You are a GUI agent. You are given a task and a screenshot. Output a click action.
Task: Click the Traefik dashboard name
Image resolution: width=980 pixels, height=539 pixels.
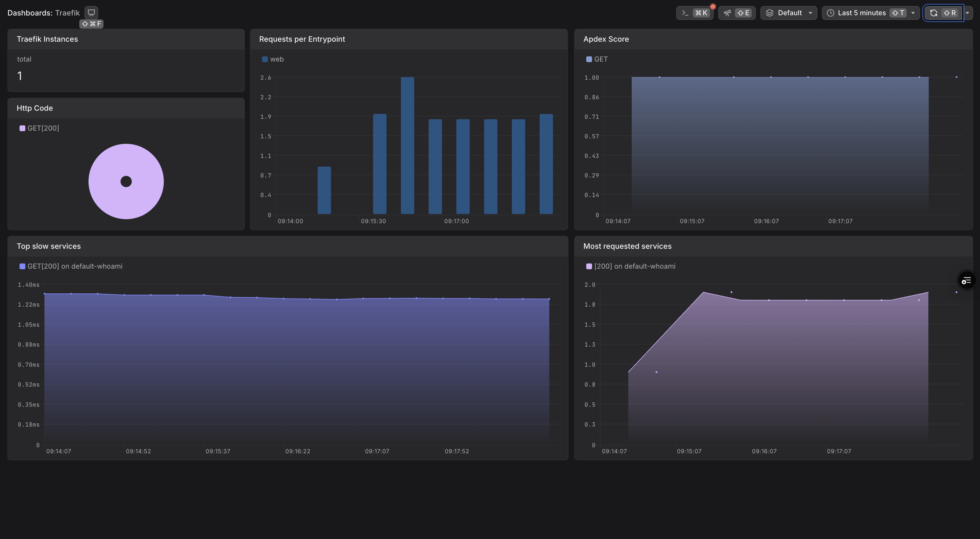(67, 13)
